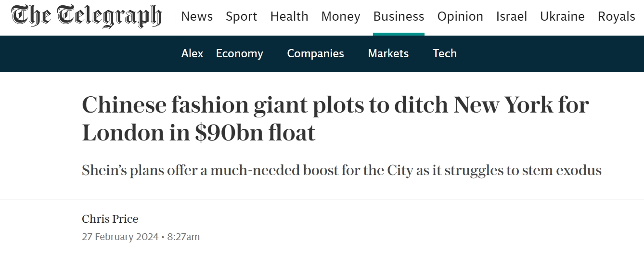
Task: Click the 27 February 2024 timestamp
Action: [x=120, y=237]
